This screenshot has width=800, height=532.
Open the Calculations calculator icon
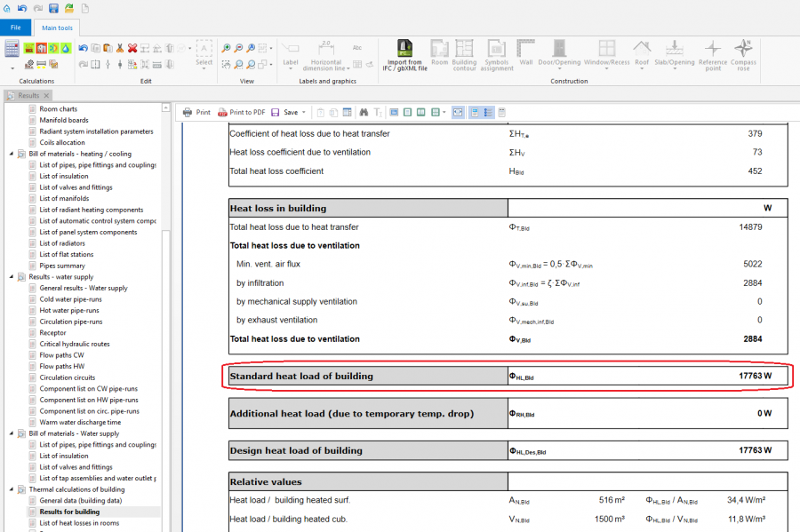pos(12,48)
